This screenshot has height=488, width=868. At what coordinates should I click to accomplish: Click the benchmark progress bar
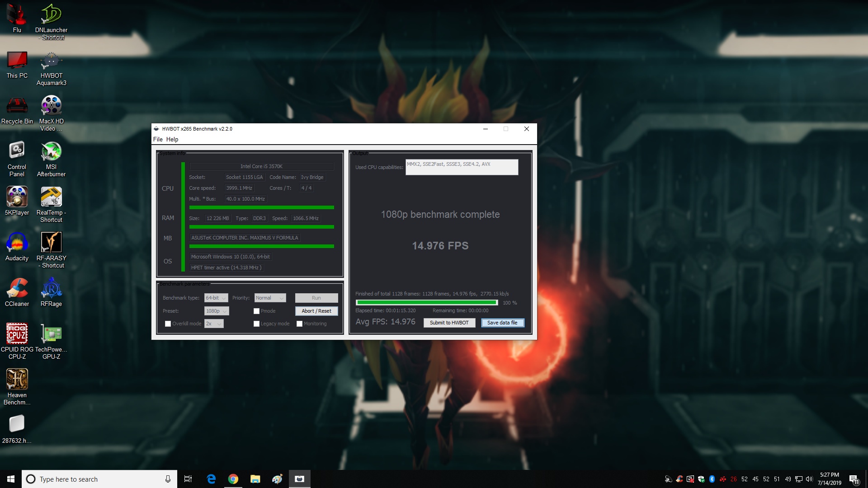427,302
